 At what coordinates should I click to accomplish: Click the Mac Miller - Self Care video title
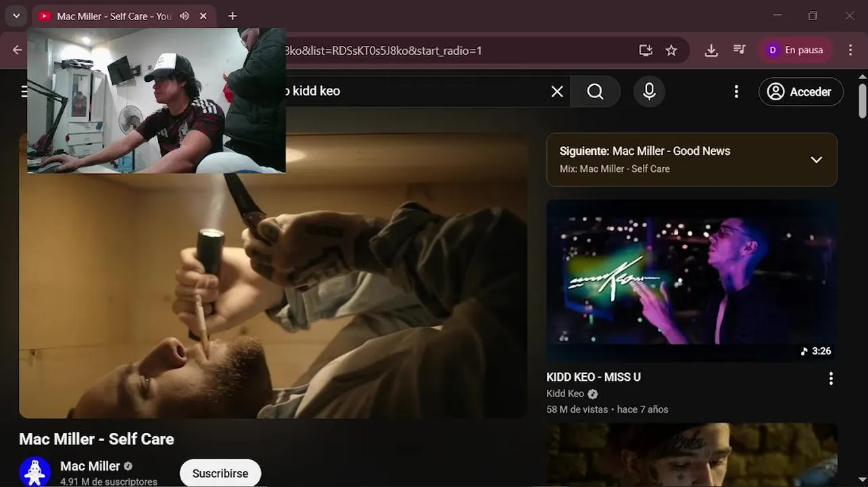click(97, 439)
